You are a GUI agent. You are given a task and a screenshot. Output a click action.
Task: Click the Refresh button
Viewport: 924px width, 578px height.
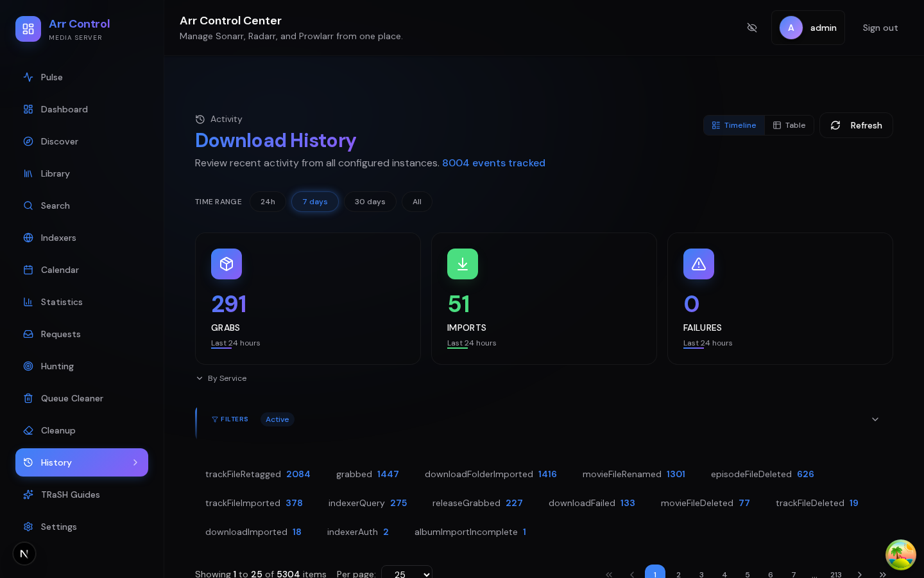coord(856,125)
